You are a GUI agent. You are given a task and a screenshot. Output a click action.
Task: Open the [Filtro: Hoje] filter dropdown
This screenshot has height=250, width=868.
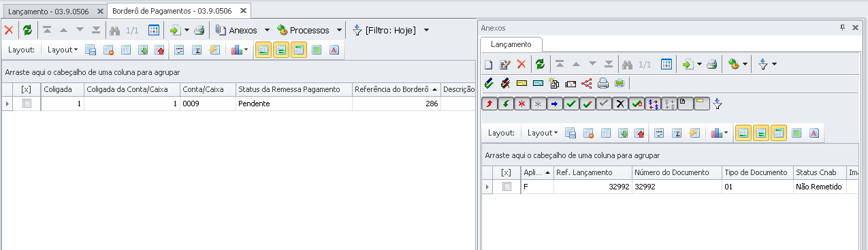(426, 30)
